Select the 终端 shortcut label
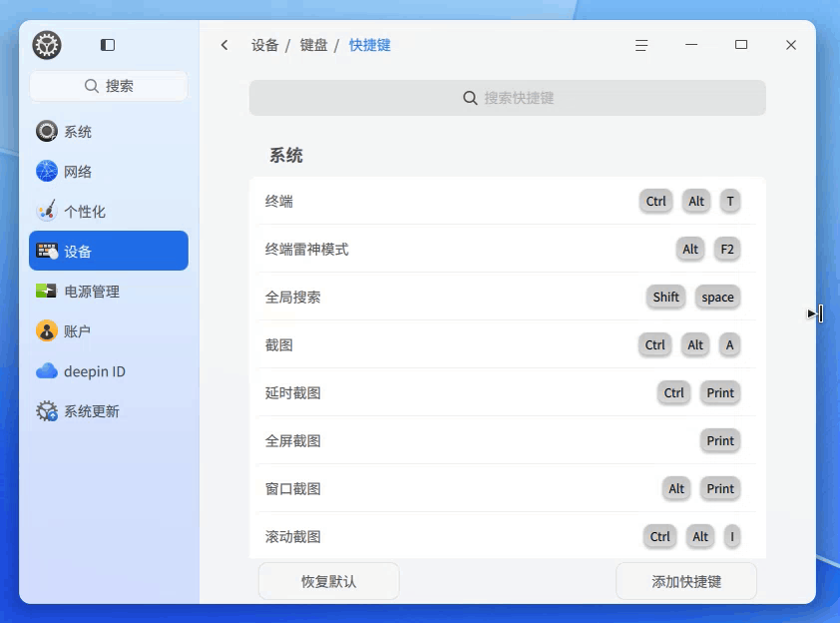The image size is (840, 623). (x=279, y=201)
